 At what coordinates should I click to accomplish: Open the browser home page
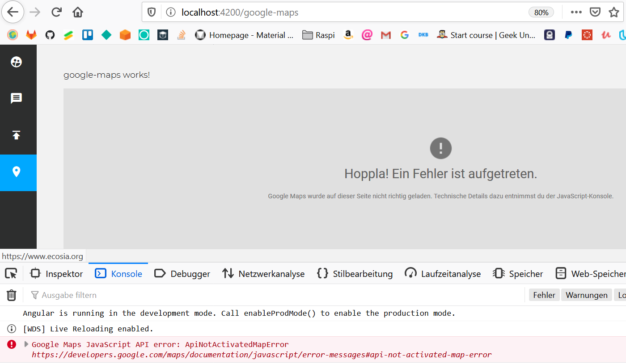[78, 12]
